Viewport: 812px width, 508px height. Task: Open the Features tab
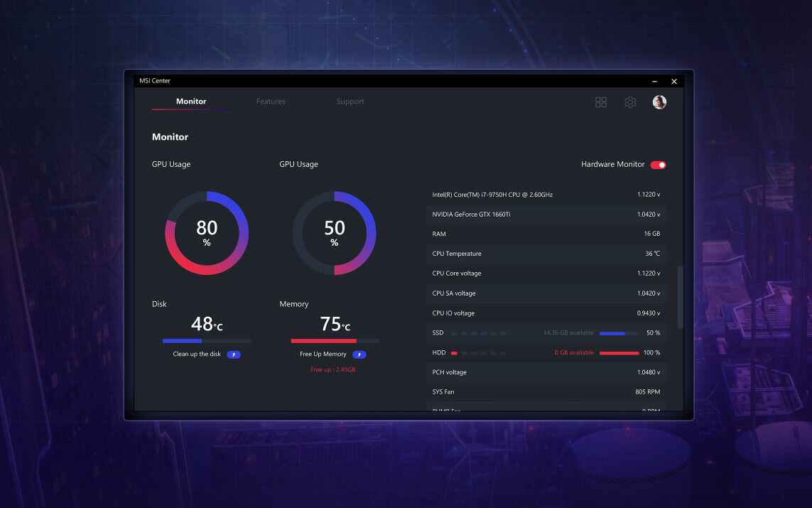click(271, 102)
